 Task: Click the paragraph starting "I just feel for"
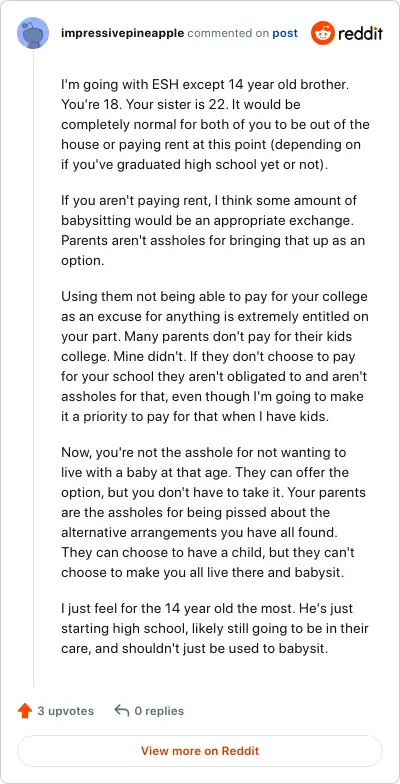214,629
